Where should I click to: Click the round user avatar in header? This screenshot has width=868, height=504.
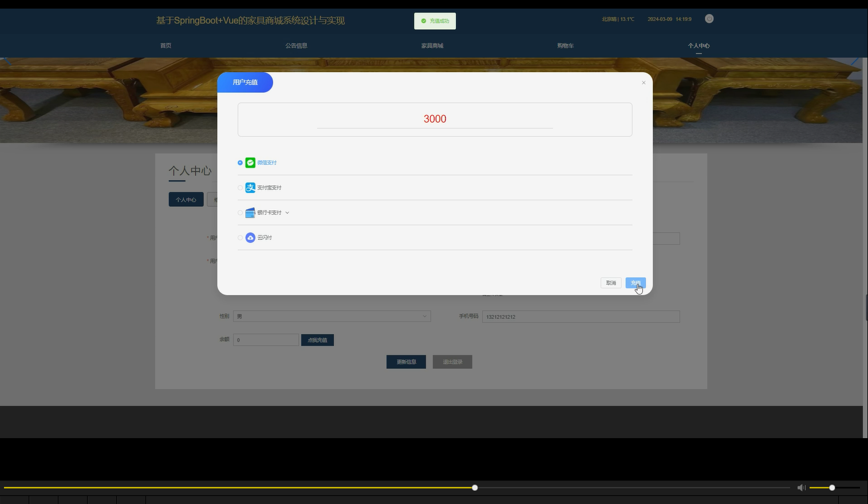(x=709, y=19)
